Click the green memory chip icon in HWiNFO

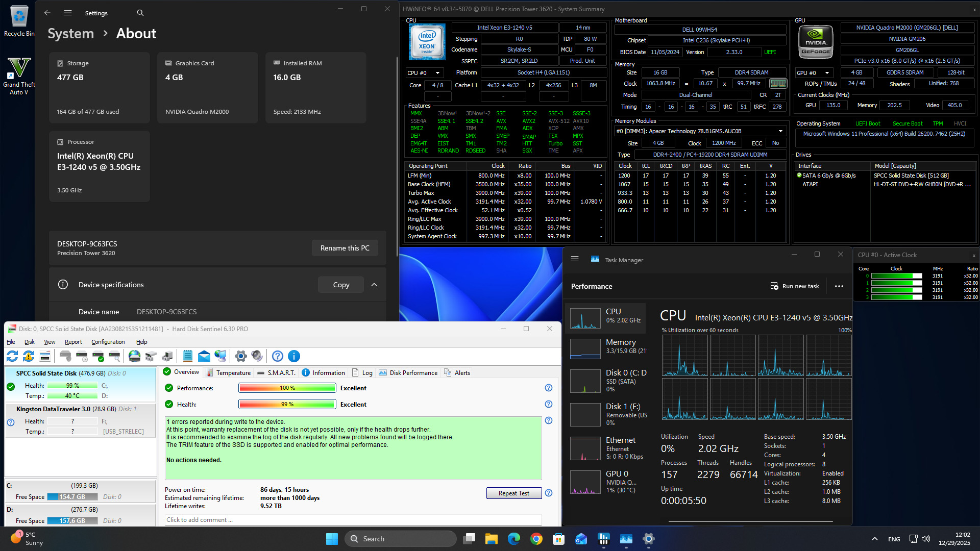(x=778, y=84)
